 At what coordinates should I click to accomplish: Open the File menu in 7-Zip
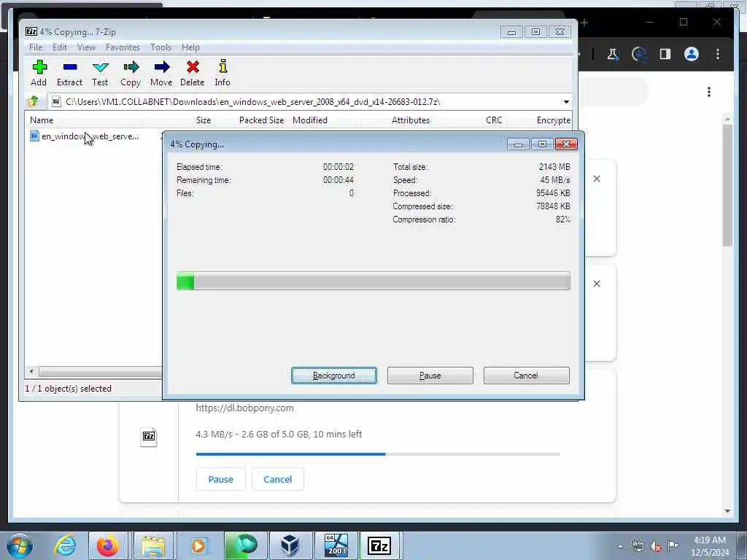pyautogui.click(x=36, y=47)
